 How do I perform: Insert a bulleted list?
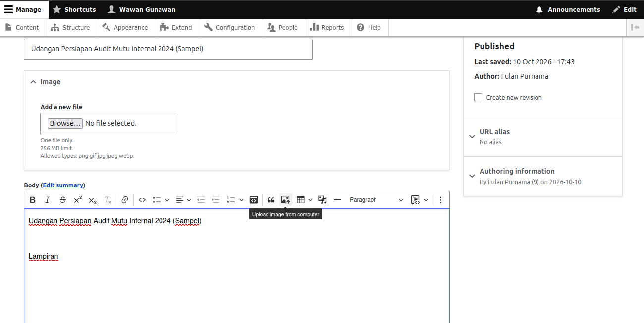point(157,200)
